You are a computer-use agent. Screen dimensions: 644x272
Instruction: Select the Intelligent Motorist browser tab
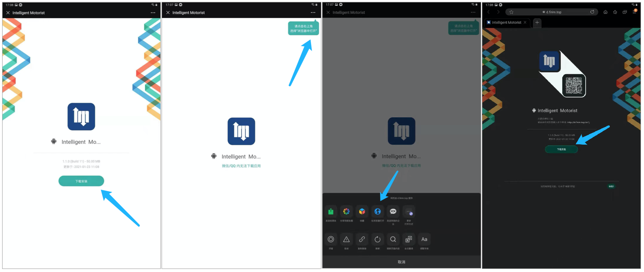pyautogui.click(x=506, y=22)
